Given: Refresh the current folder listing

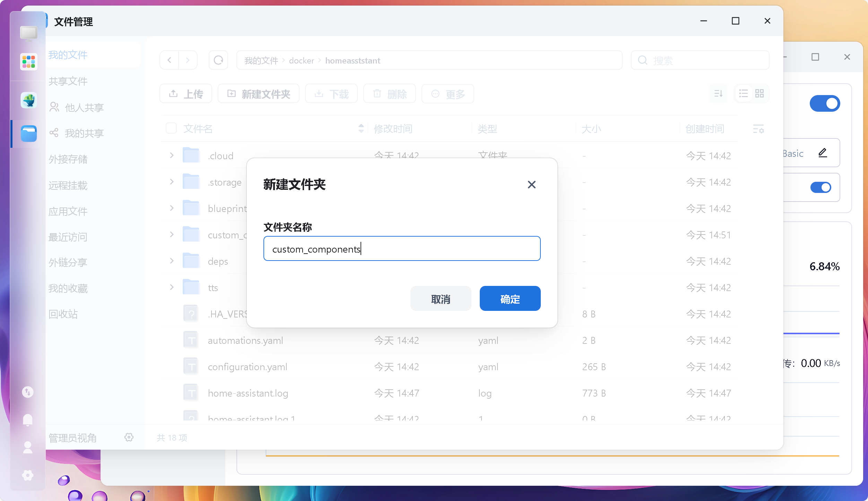Looking at the screenshot, I should (x=218, y=60).
